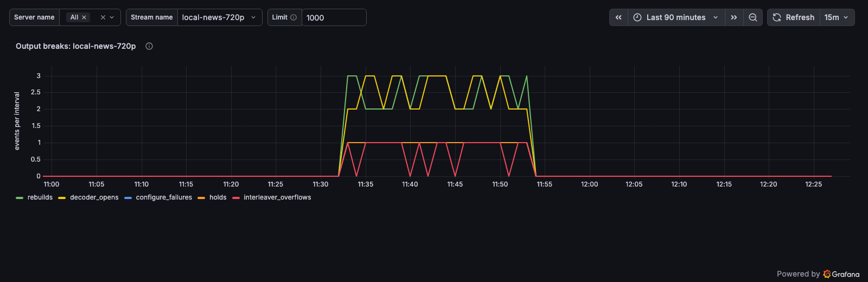Expand the Server name dropdown chevron
Viewport: 868px width, 282px height.
point(112,17)
